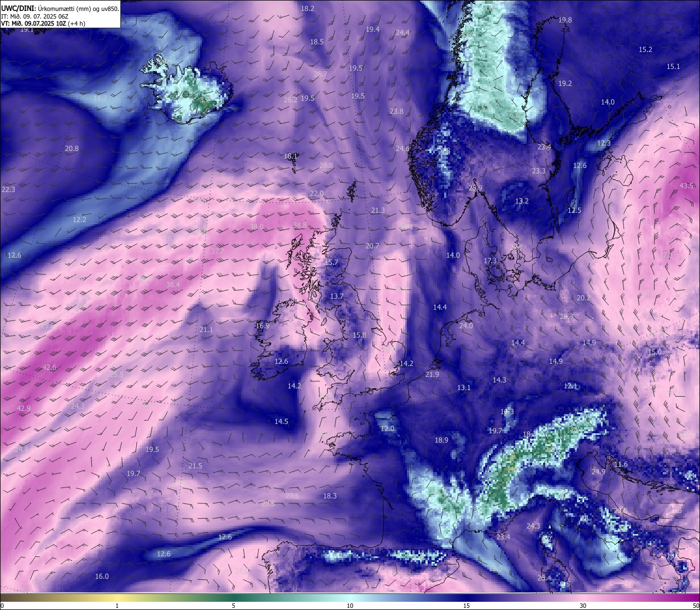
Task: Click the 19.8 value on the map
Action: pos(565,20)
